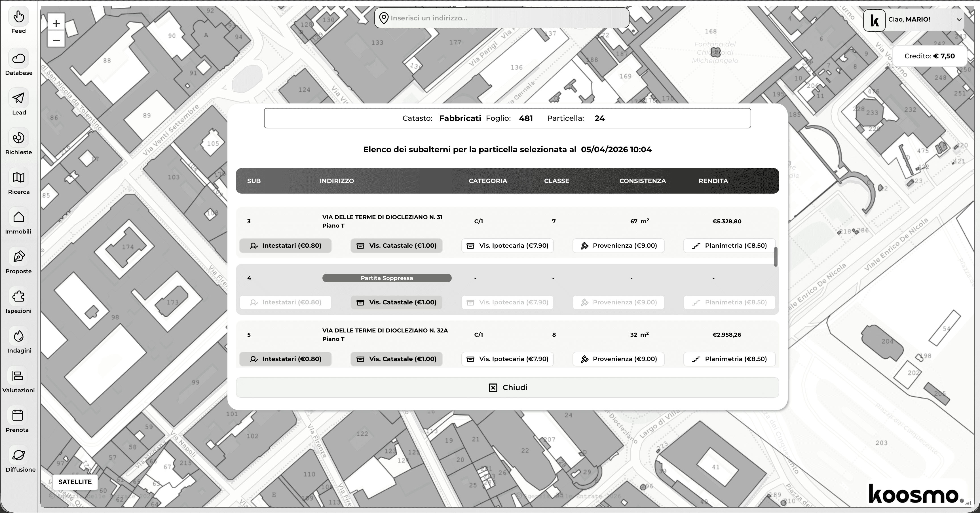Viewport: 980px width, 513px height.
Task: Request Intestatari for sub 5
Action: (x=285, y=359)
